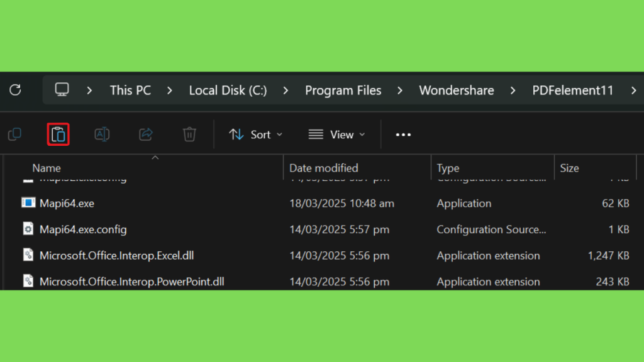The width and height of the screenshot is (644, 362).
Task: Click the Refresh icon
Action: point(15,90)
